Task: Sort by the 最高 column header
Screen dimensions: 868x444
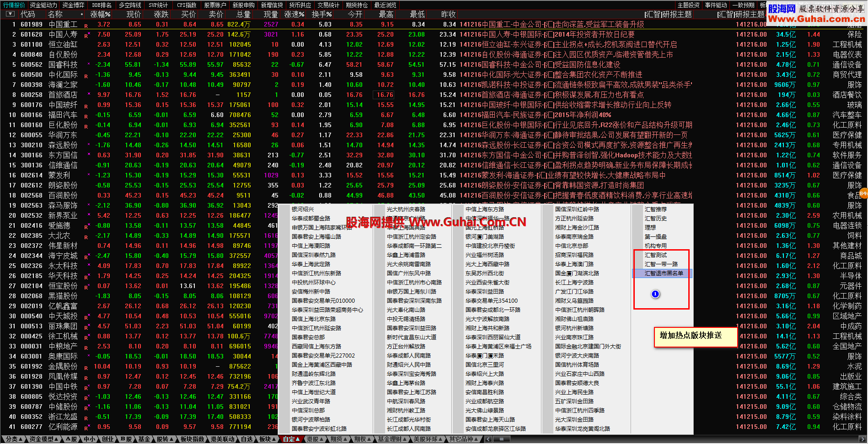Action: [x=386, y=14]
